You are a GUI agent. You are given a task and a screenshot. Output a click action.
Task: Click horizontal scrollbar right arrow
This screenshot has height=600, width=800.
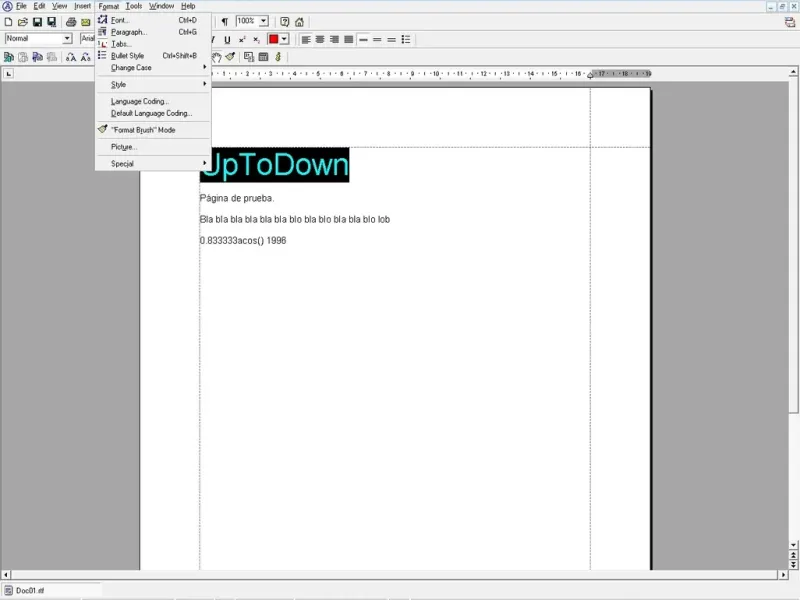coord(784,574)
